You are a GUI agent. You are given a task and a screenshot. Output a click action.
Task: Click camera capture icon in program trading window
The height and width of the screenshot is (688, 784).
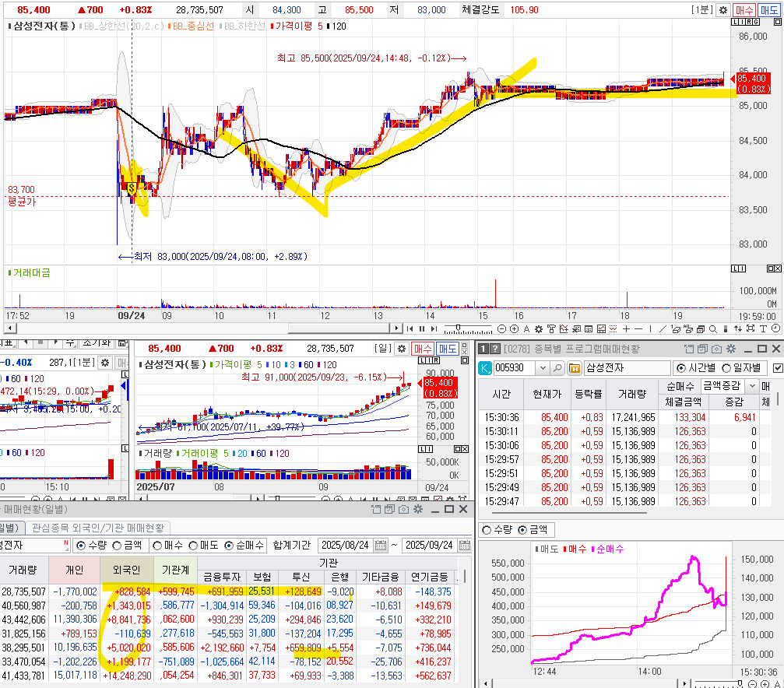pos(717,349)
